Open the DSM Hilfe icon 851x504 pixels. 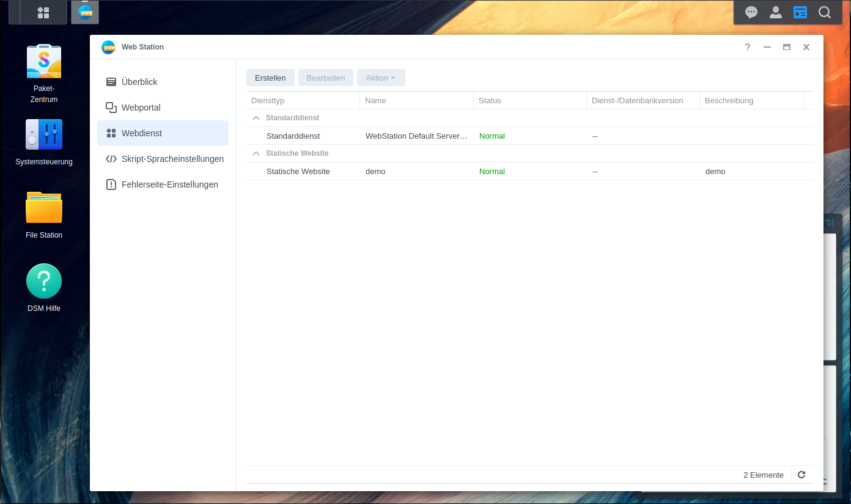tap(43, 282)
